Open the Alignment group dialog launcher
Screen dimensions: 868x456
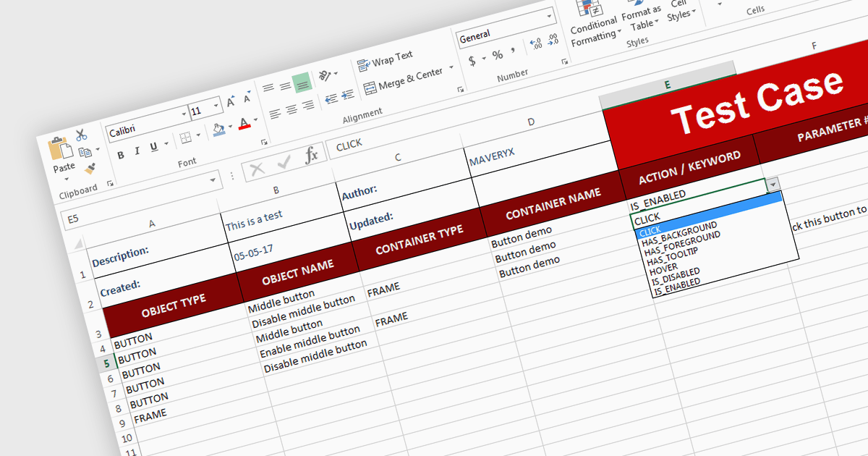460,90
